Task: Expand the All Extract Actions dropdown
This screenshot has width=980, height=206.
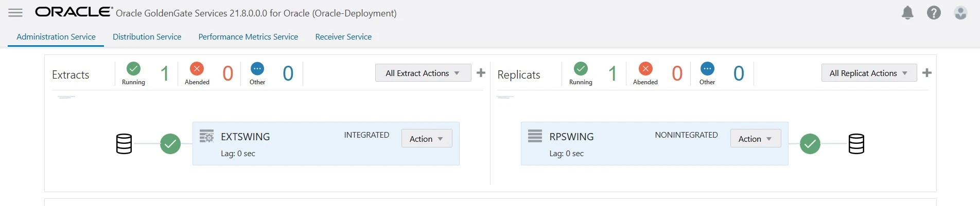Action: click(423, 73)
